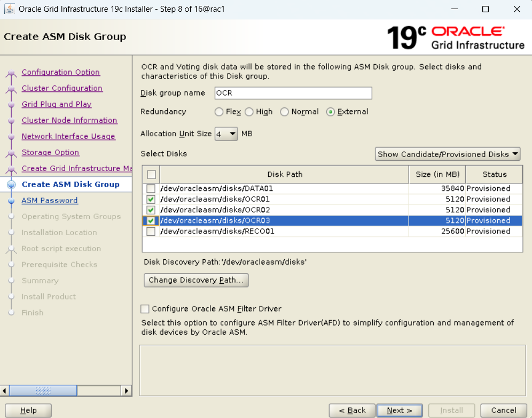This screenshot has height=418, width=532.
Task: Click the Disk group name field
Action: pos(293,93)
